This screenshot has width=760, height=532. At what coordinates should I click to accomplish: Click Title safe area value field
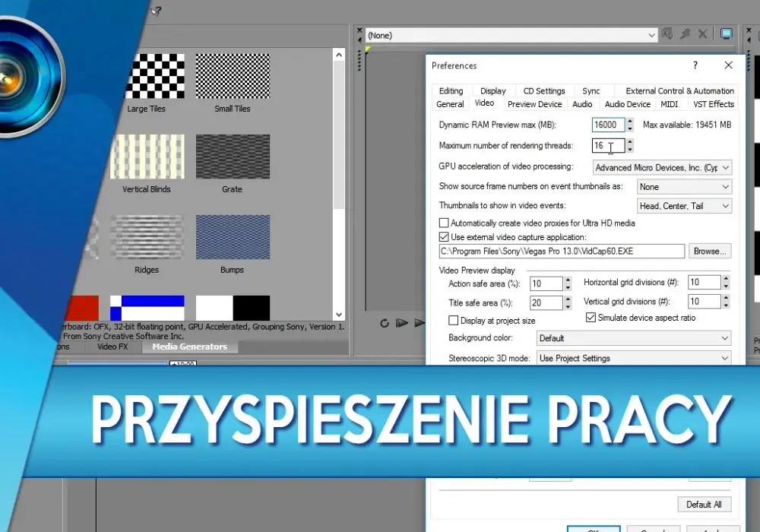[546, 302]
